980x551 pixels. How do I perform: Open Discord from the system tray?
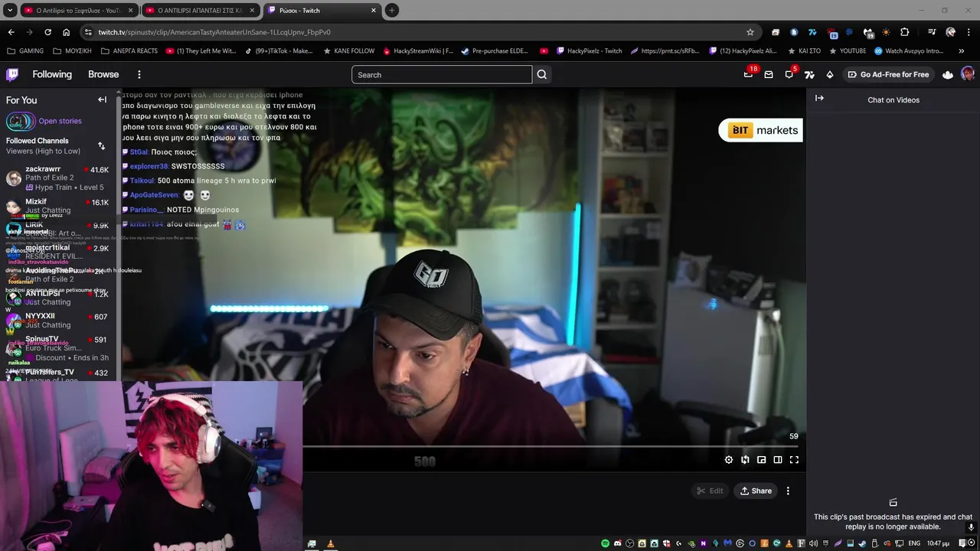pos(617,543)
